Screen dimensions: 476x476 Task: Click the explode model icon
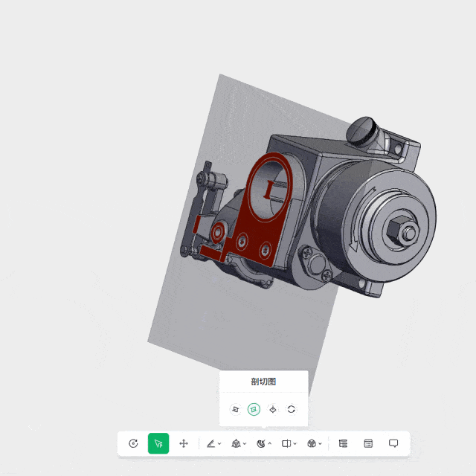pos(236,443)
